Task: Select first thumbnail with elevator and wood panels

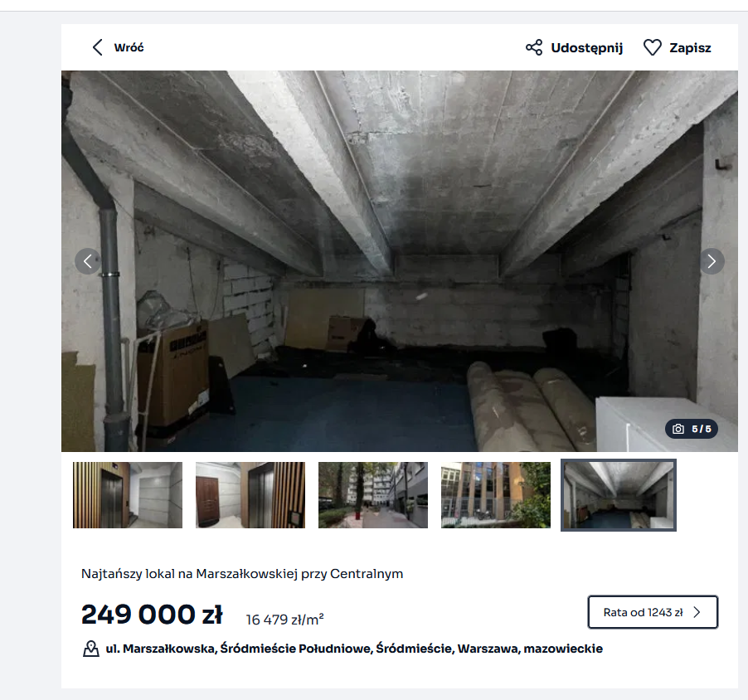Action: click(x=128, y=495)
